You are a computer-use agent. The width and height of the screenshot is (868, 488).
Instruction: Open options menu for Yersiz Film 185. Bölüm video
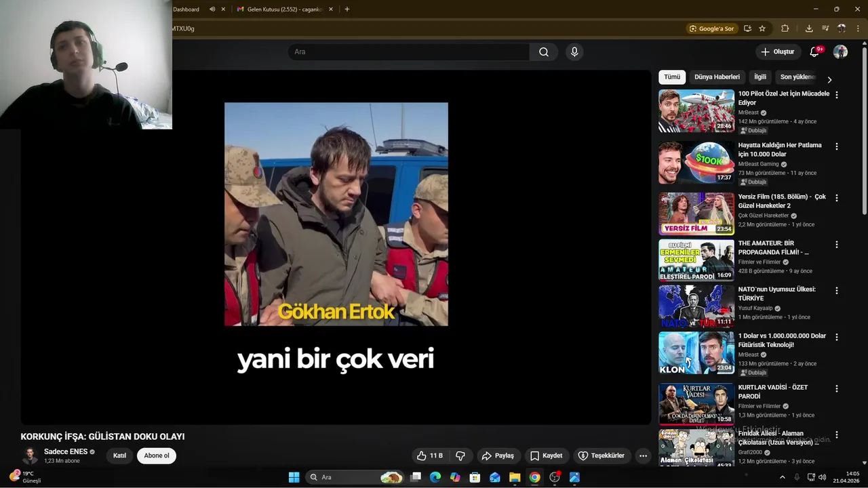[x=836, y=198]
